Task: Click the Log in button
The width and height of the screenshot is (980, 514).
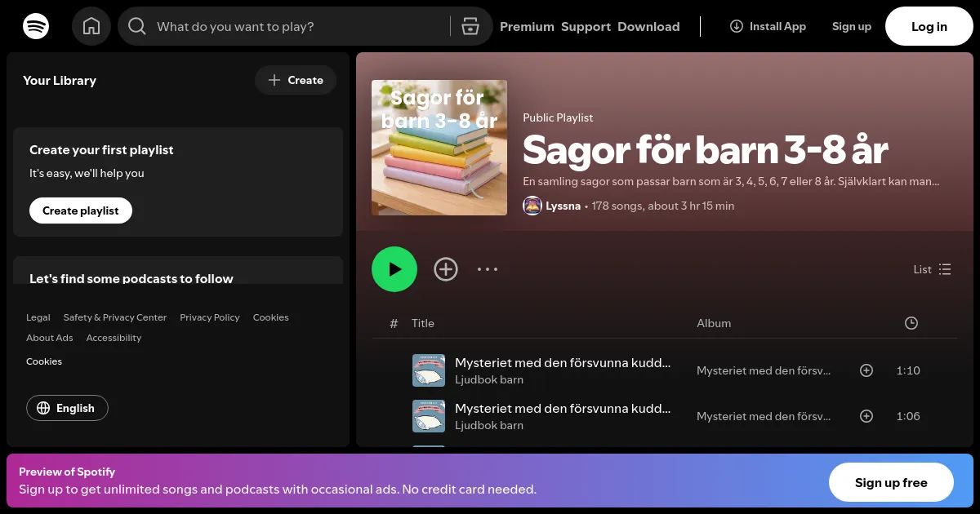Action: point(929,26)
